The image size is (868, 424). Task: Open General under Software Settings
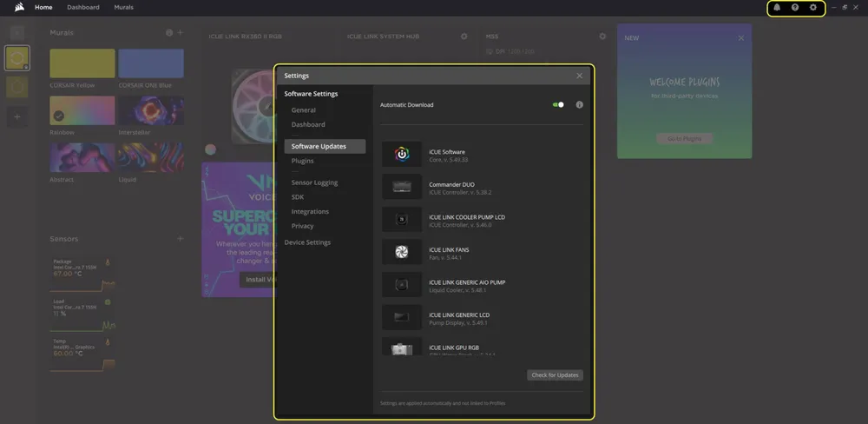(x=303, y=110)
